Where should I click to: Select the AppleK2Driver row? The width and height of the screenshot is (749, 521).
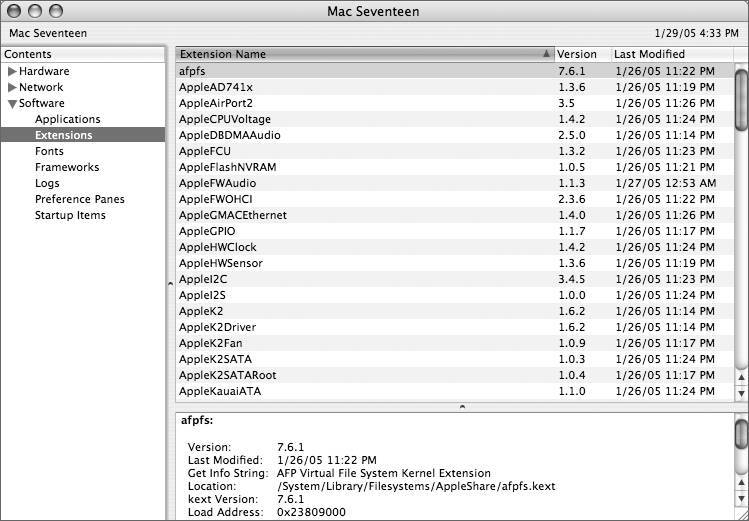point(454,327)
